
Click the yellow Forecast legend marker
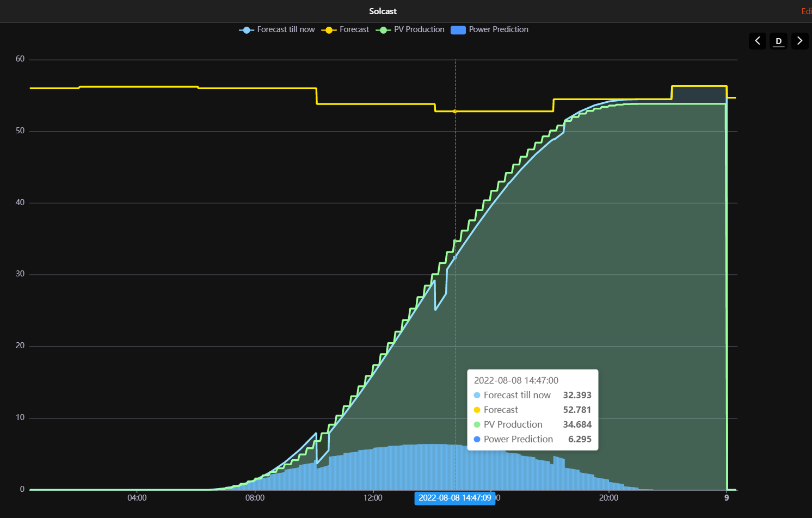[x=329, y=30]
